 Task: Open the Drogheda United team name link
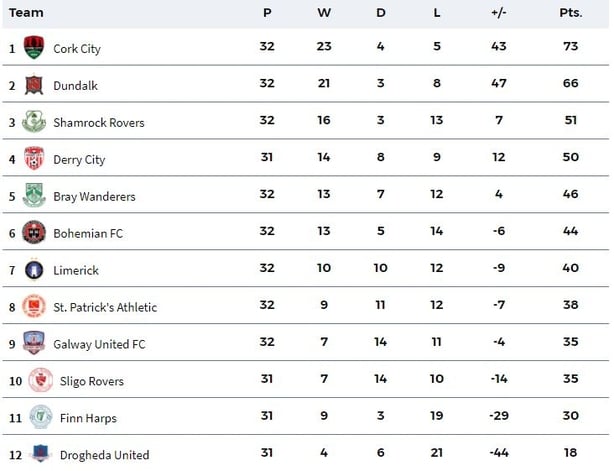(x=104, y=455)
